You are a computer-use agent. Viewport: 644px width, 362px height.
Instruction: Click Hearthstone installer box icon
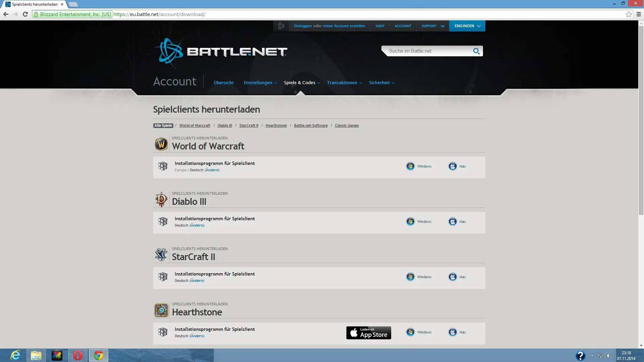point(163,332)
